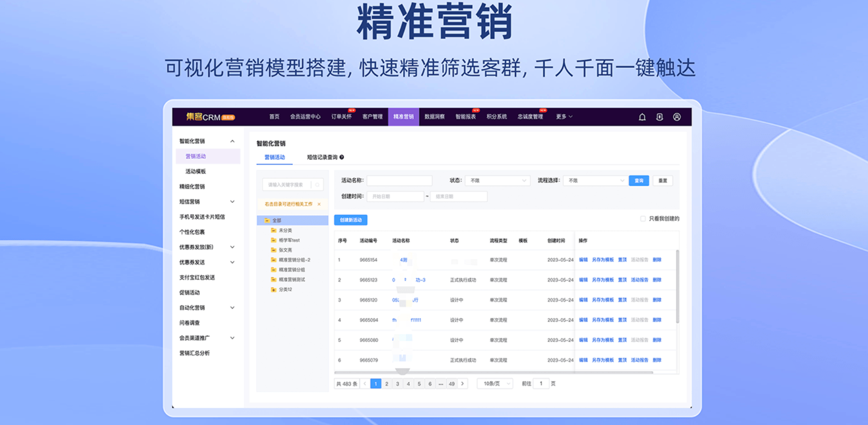Click 活动报告 for activity 9665079
The width and height of the screenshot is (868, 425).
640,360
